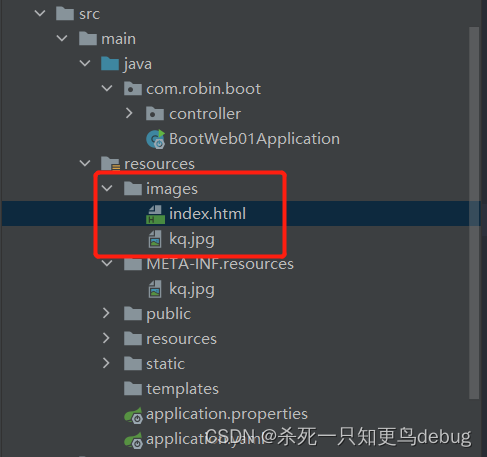Viewport: 487px width, 457px height.
Task: Collapse the src folder
Action: tap(40, 13)
